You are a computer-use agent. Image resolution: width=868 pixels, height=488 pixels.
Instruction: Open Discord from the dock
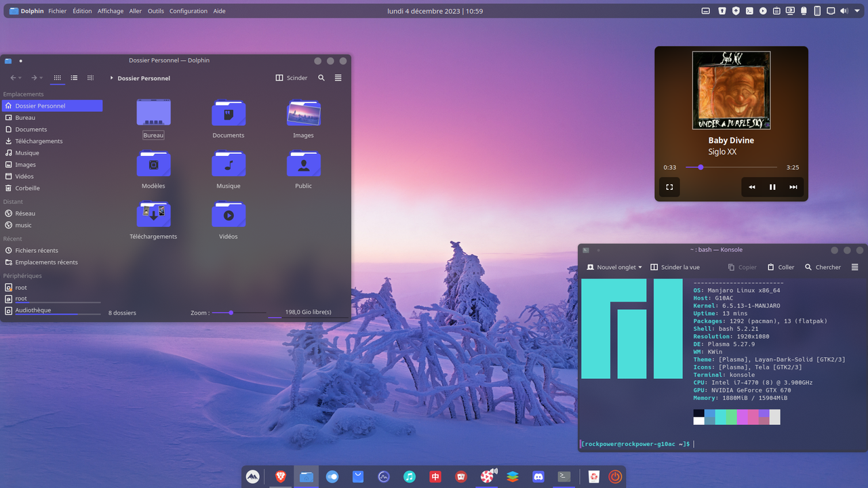tap(538, 476)
